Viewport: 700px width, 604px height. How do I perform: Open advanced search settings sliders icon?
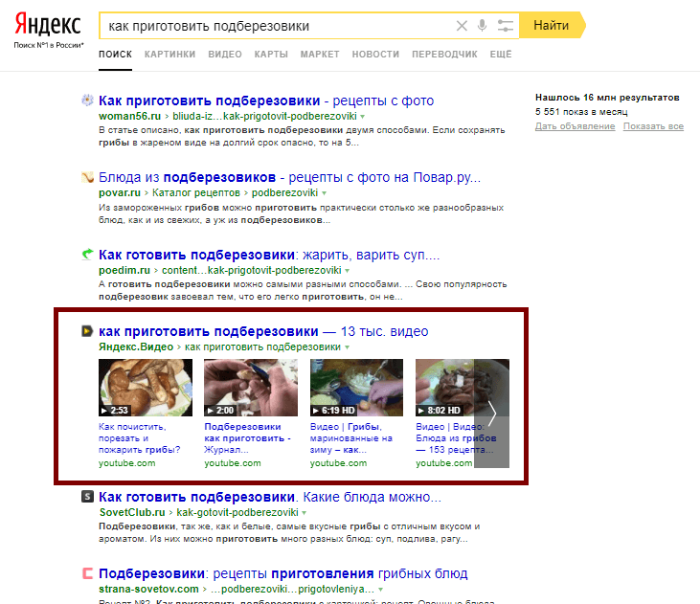(506, 26)
